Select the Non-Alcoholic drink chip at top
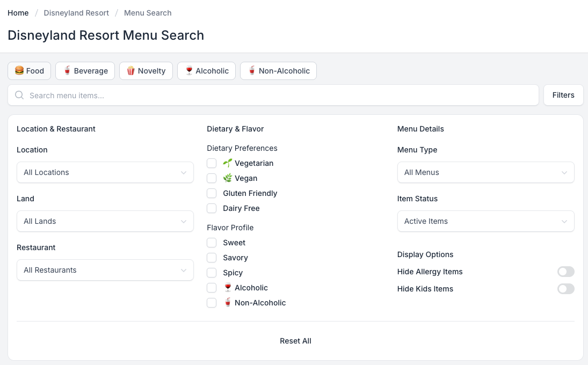The height and width of the screenshot is (365, 588). 278,71
